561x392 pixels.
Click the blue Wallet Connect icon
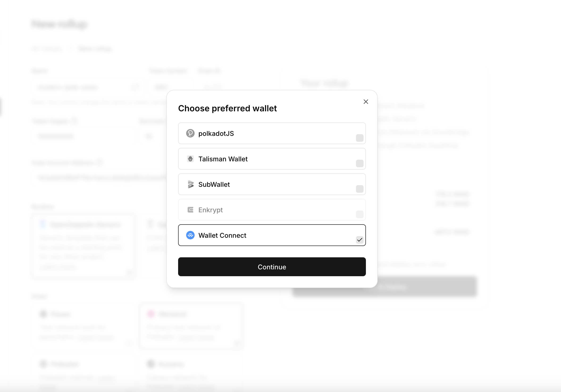coord(190,235)
